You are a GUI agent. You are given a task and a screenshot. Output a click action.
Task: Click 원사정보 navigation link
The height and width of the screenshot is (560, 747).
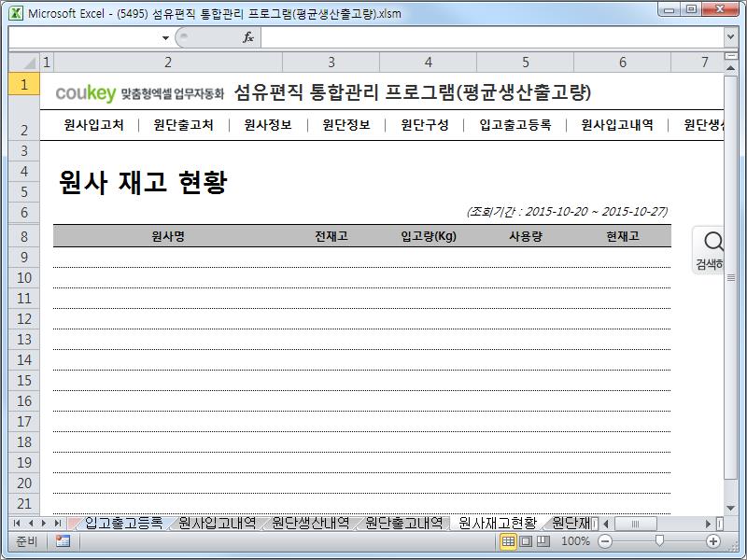(268, 125)
